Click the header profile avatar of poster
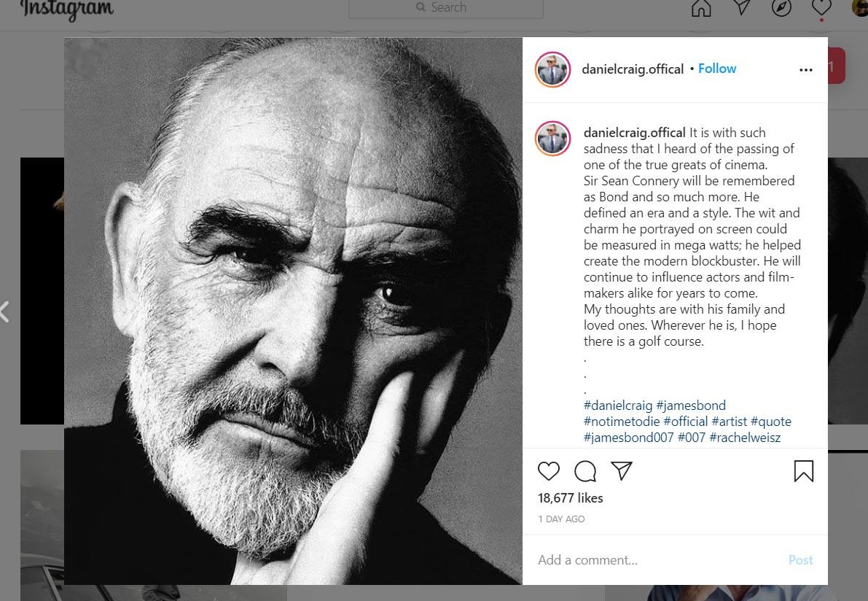This screenshot has width=868, height=601. pyautogui.click(x=552, y=70)
